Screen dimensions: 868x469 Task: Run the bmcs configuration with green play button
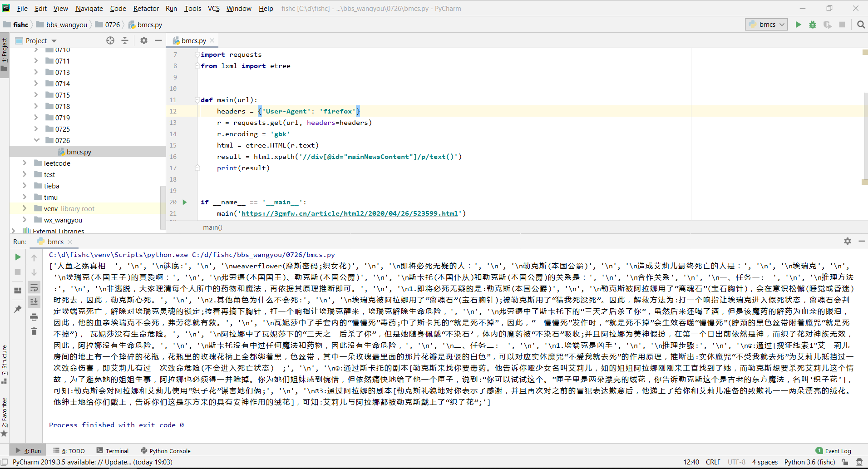(798, 25)
